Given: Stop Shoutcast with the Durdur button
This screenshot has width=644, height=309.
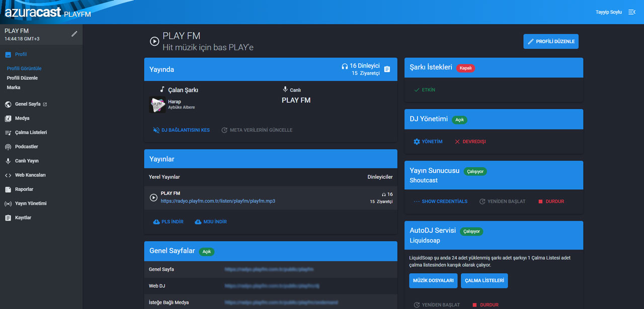Looking at the screenshot, I should (551, 201).
